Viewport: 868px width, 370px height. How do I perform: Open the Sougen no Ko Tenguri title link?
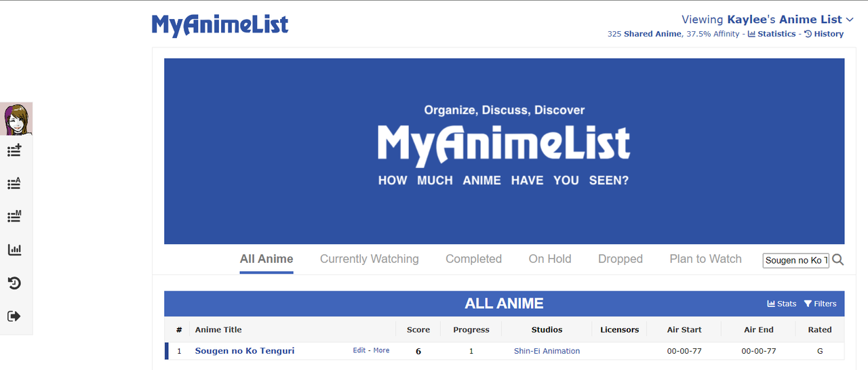coord(245,351)
